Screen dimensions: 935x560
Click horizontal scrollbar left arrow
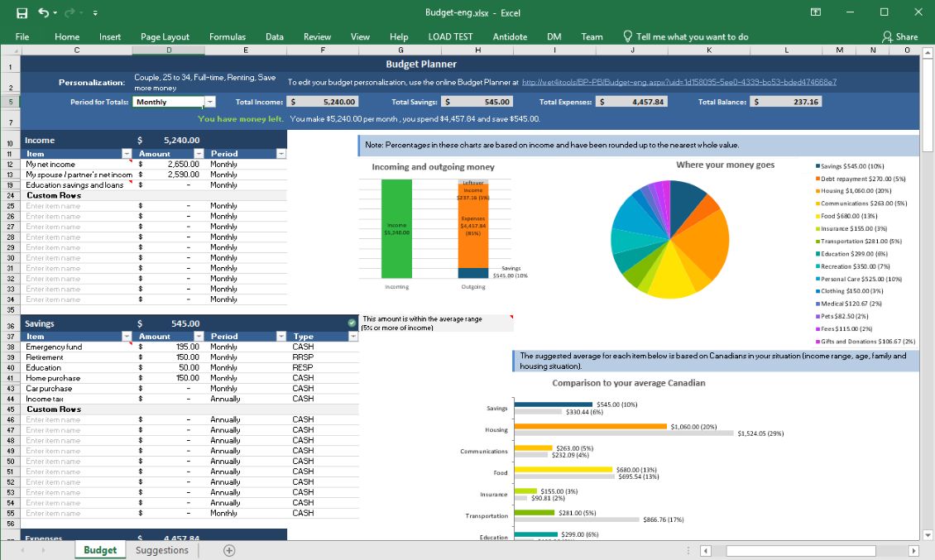coord(706,550)
